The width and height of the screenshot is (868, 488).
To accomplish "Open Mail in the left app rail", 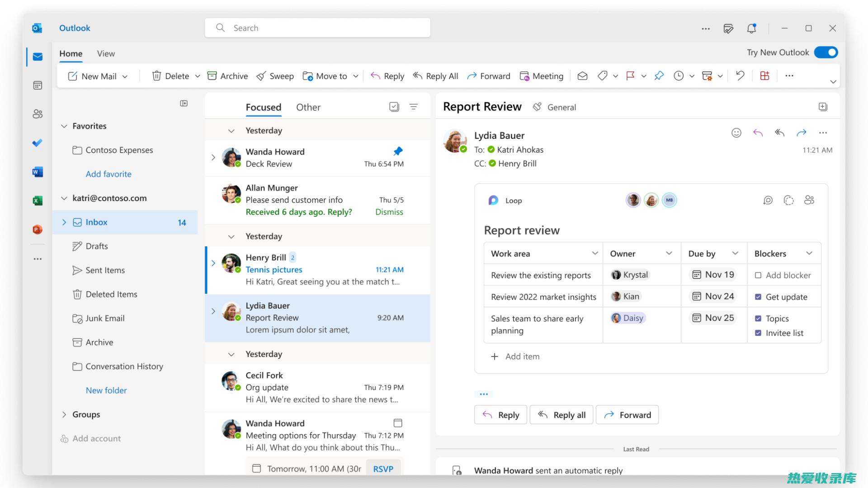I will (x=38, y=57).
